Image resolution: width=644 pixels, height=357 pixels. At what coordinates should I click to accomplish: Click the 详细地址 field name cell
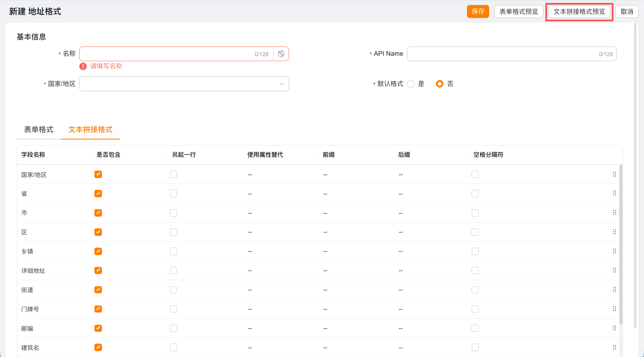(x=33, y=271)
